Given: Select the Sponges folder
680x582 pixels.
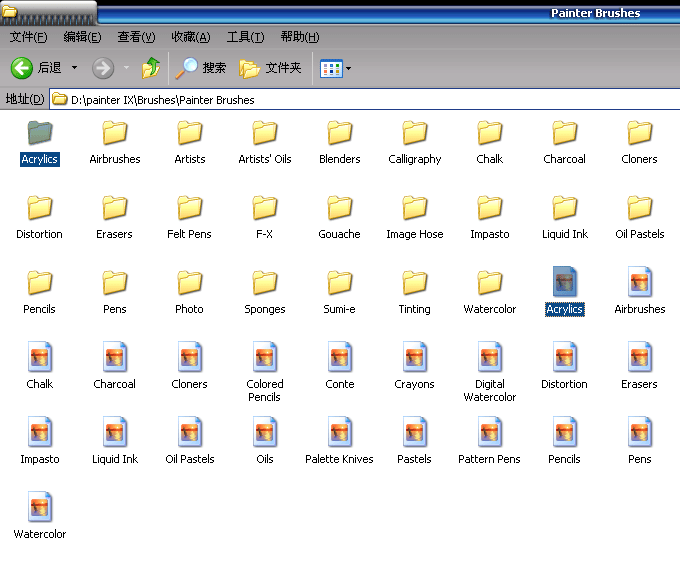Looking at the screenshot, I should tap(265, 293).
